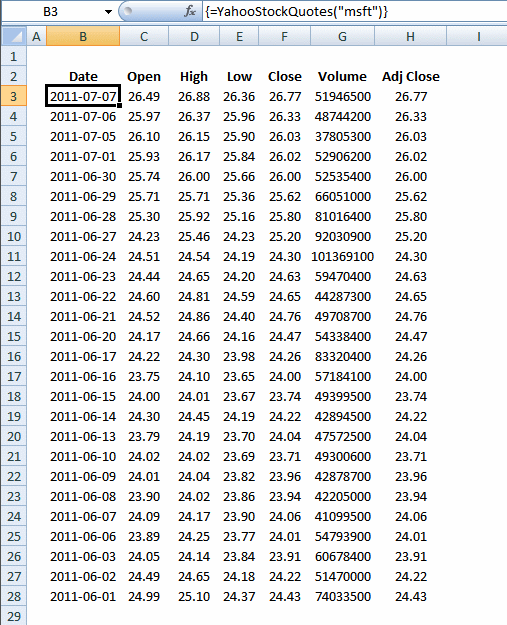This screenshot has width=507, height=625.
Task: Select the open price 24.99 cell
Action: 144,596
